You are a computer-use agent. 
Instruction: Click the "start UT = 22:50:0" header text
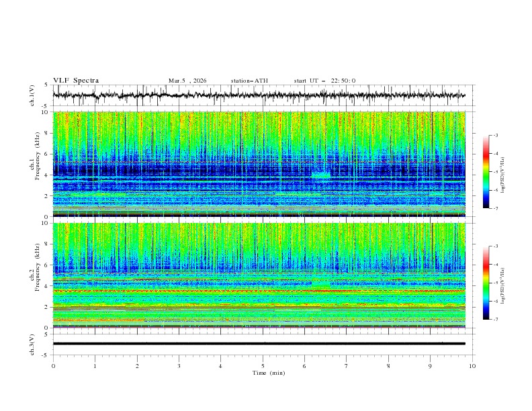(324, 81)
